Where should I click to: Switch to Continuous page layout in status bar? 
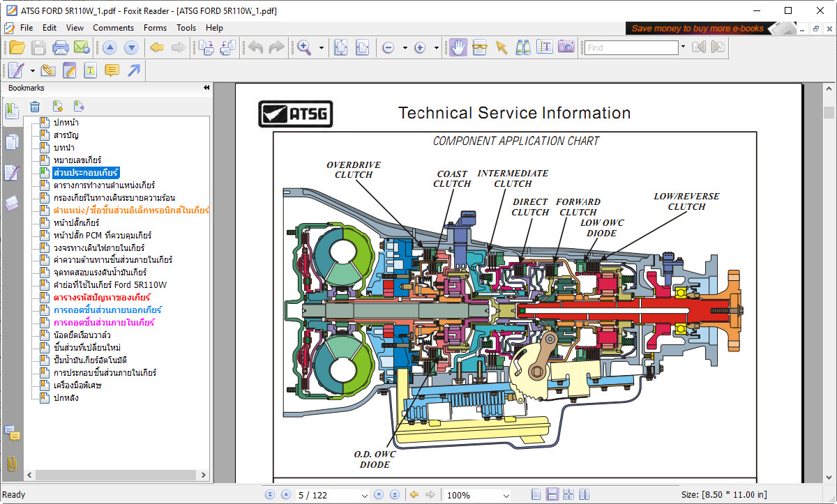click(552, 495)
